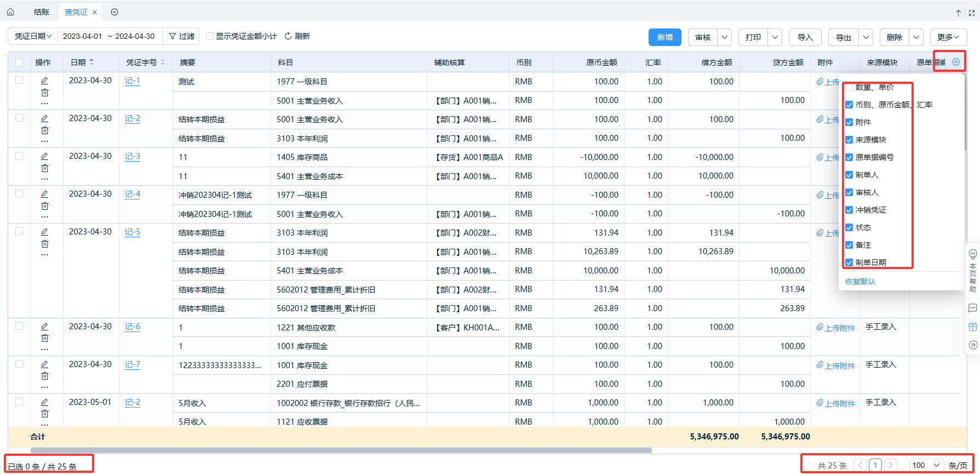Click the gift icon in the right sidebar

click(973, 327)
